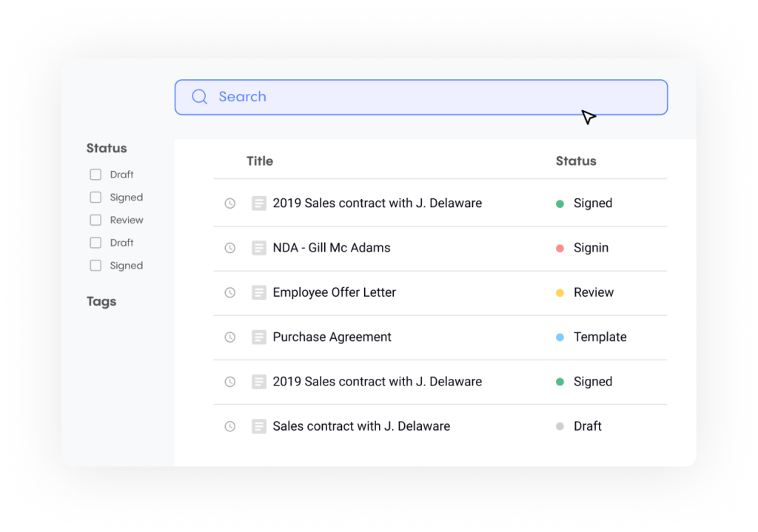
Task: Click document icon of Sales contract with Draft status
Action: (259, 426)
